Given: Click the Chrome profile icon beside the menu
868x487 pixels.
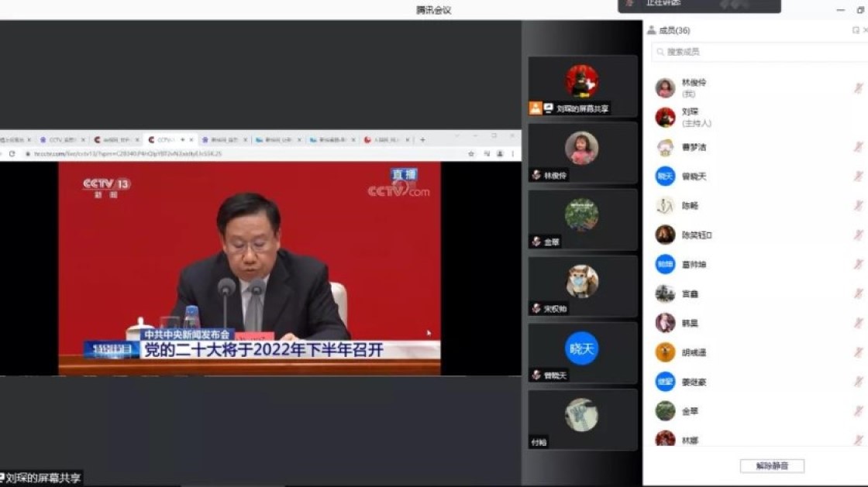Looking at the screenshot, I should (x=499, y=153).
